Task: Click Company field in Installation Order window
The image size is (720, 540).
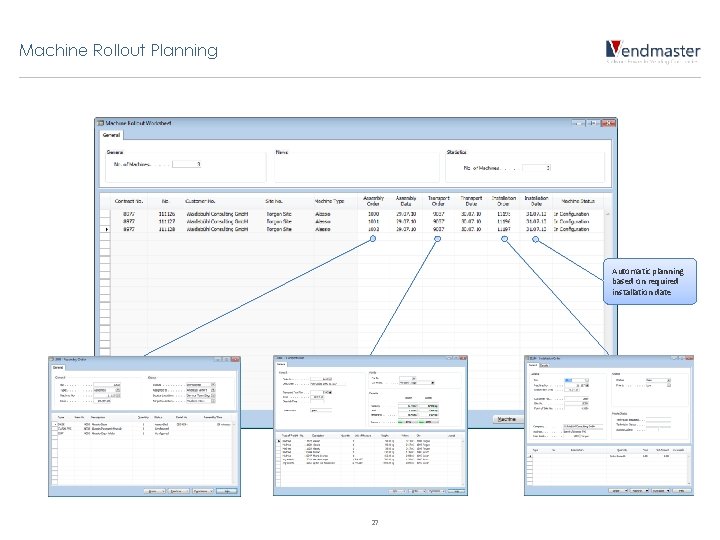Action: (583, 427)
